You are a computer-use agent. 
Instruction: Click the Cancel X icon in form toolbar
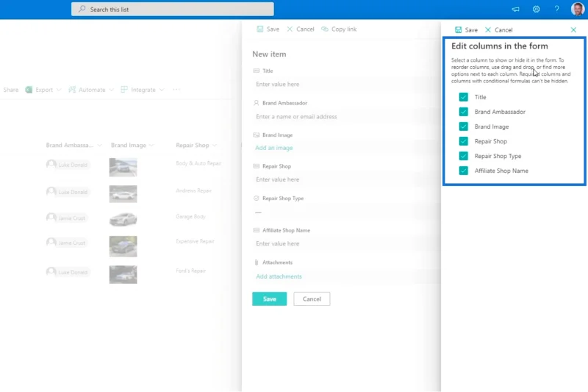[290, 29]
